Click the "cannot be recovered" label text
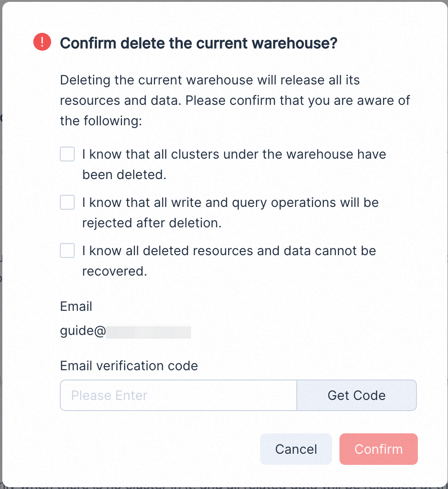 click(x=115, y=271)
